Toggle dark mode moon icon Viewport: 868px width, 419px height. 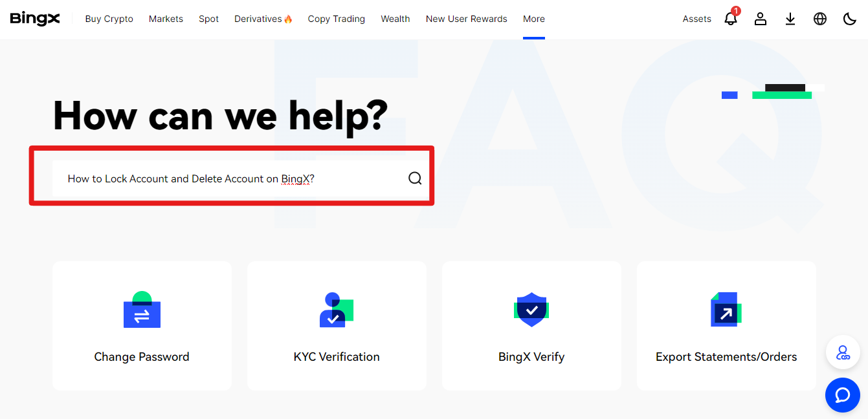850,19
